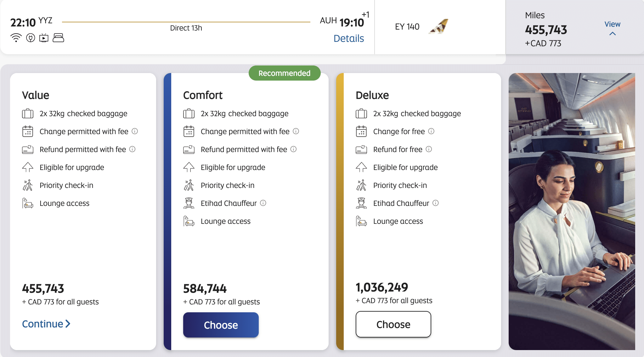Image resolution: width=644 pixels, height=357 pixels.
Task: Click the lie-flat bed amenity icon
Action: pyautogui.click(x=58, y=38)
